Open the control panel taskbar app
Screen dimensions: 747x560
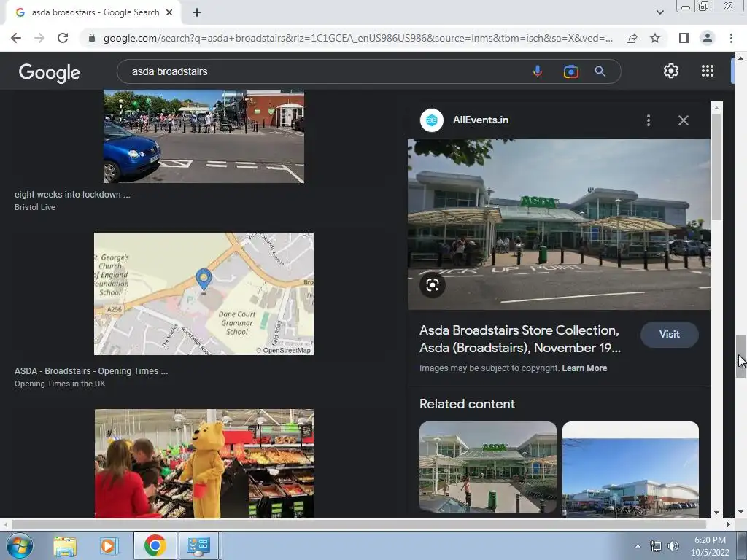[x=198, y=545]
